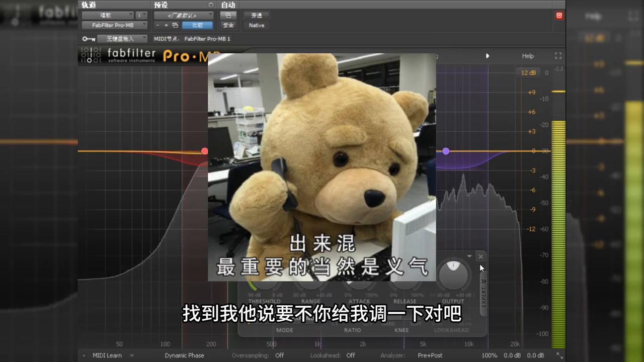The height and width of the screenshot is (362, 644).
Task: Click the 比较 compare button
Action: pos(197,25)
